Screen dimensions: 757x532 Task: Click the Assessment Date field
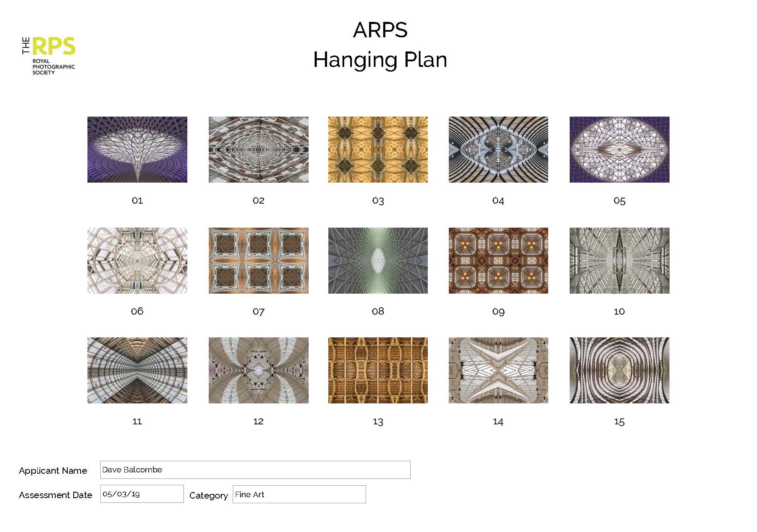(141, 494)
